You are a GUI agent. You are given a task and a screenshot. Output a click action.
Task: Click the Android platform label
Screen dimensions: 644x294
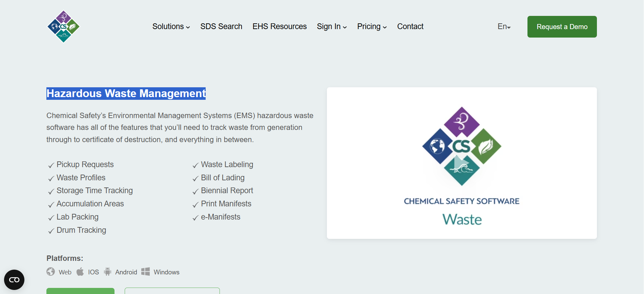[126, 272]
